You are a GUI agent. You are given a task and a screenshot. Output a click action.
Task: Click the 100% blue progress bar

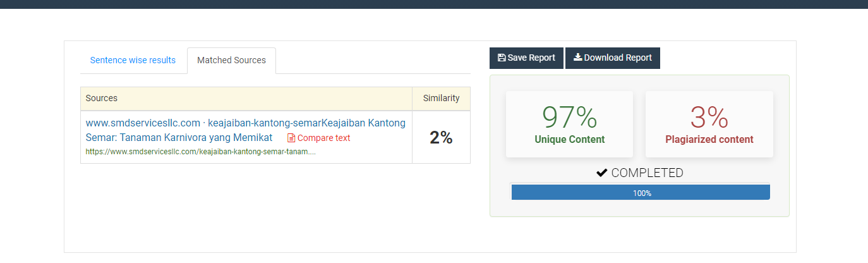[640, 193]
